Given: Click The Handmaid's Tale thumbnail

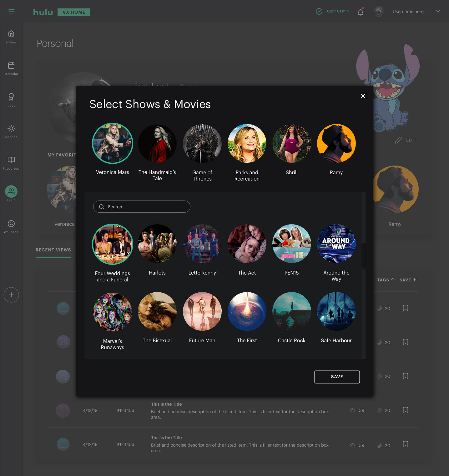Looking at the screenshot, I should pyautogui.click(x=157, y=143).
